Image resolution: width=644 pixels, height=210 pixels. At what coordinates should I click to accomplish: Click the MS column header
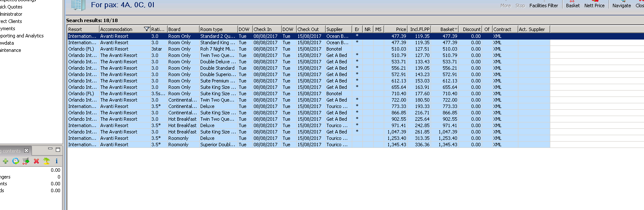[379, 29]
